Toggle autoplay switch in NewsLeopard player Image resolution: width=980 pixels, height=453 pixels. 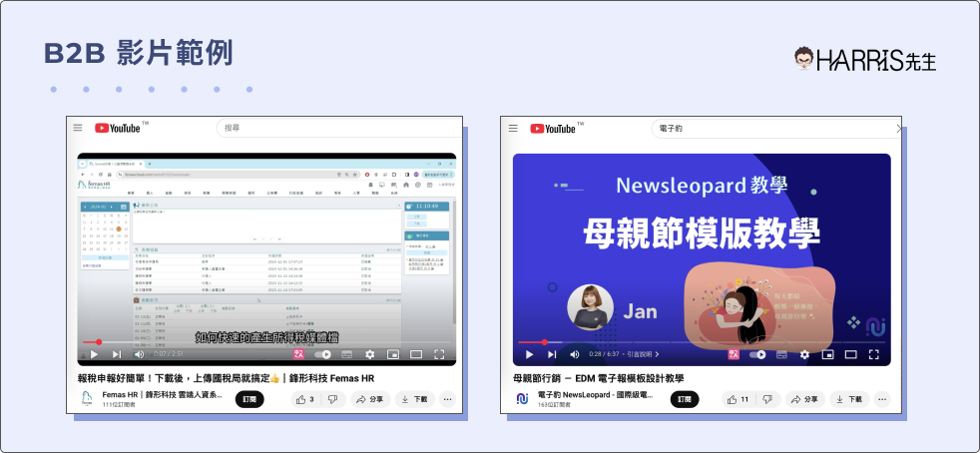tap(757, 354)
